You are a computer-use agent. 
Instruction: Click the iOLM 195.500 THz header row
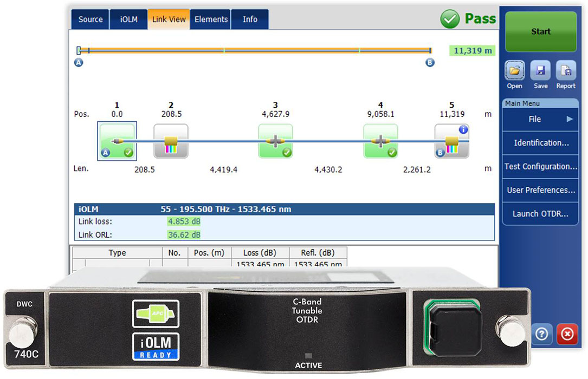[285, 210]
